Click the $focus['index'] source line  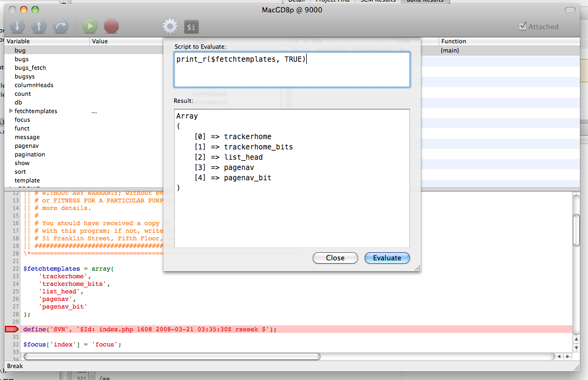(72, 344)
